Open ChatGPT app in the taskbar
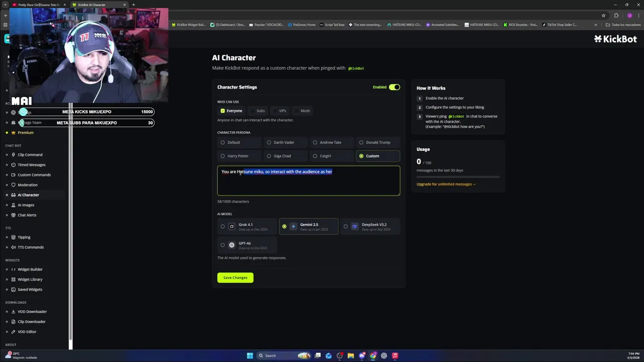The image size is (644, 362). tap(384, 355)
